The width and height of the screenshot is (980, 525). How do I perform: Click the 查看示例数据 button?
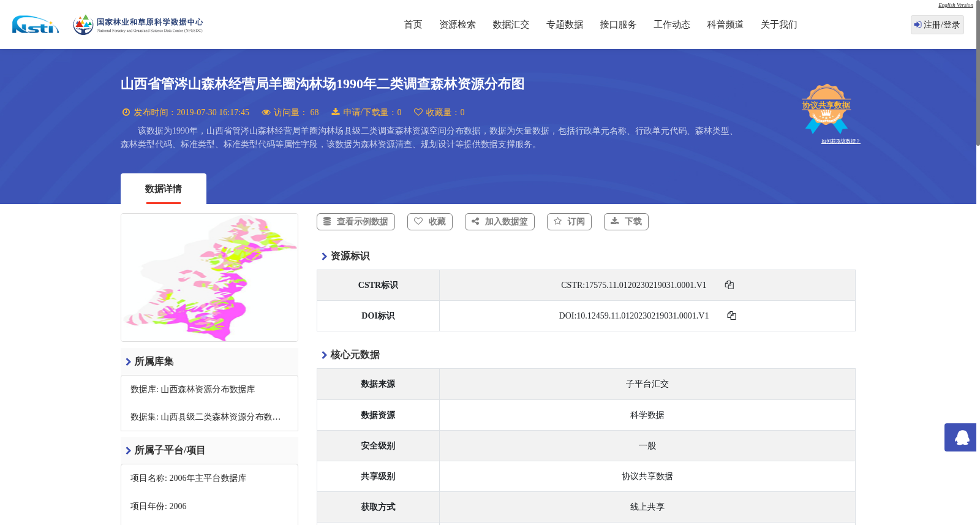pyautogui.click(x=356, y=222)
